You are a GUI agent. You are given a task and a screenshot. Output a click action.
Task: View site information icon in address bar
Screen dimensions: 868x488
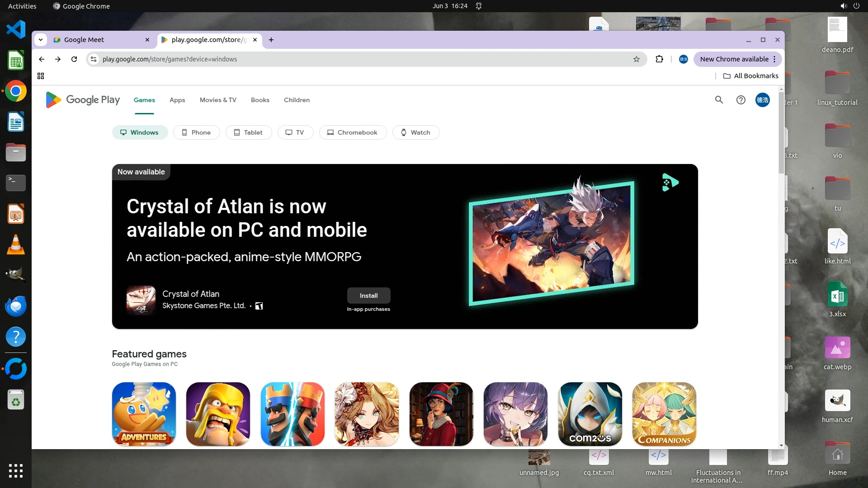tap(94, 59)
